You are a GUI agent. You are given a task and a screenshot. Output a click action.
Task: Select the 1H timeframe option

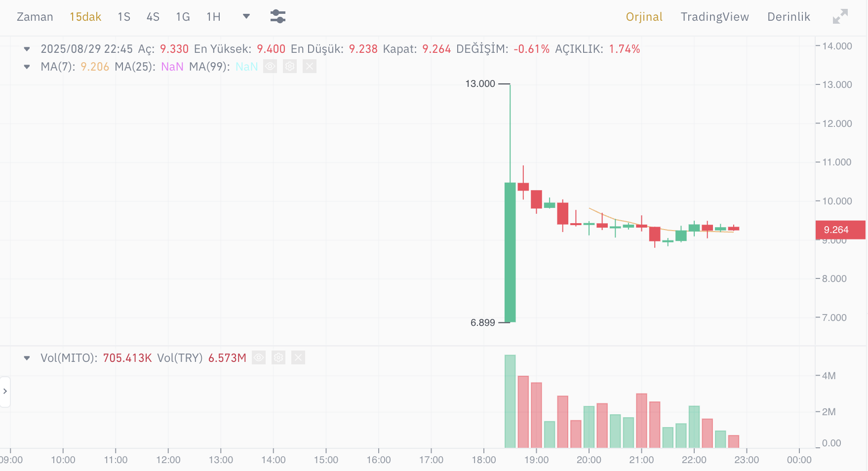[213, 16]
